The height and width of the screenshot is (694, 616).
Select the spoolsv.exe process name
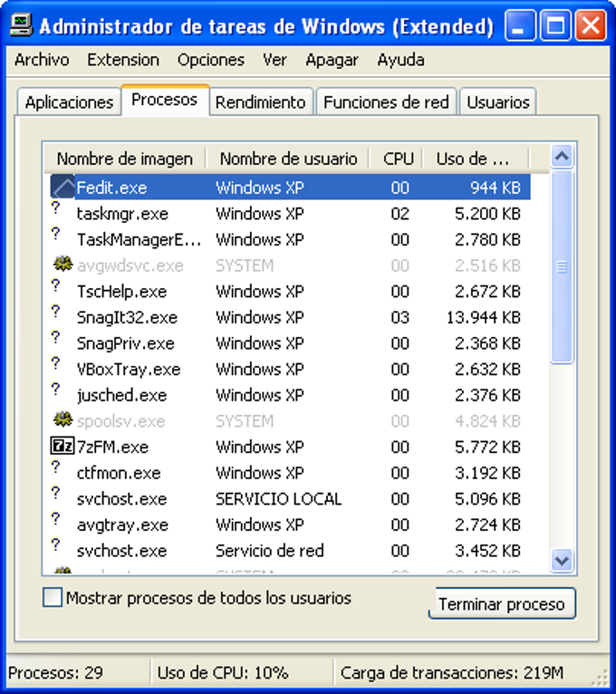[x=120, y=421]
